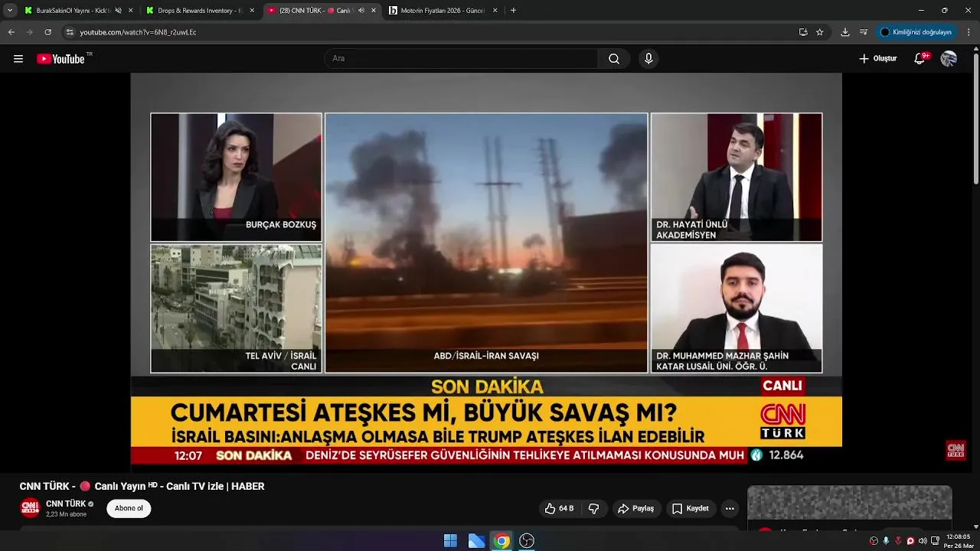Open the YouTube account avatar menu
This screenshot has height=551, width=980.
(x=949, y=59)
